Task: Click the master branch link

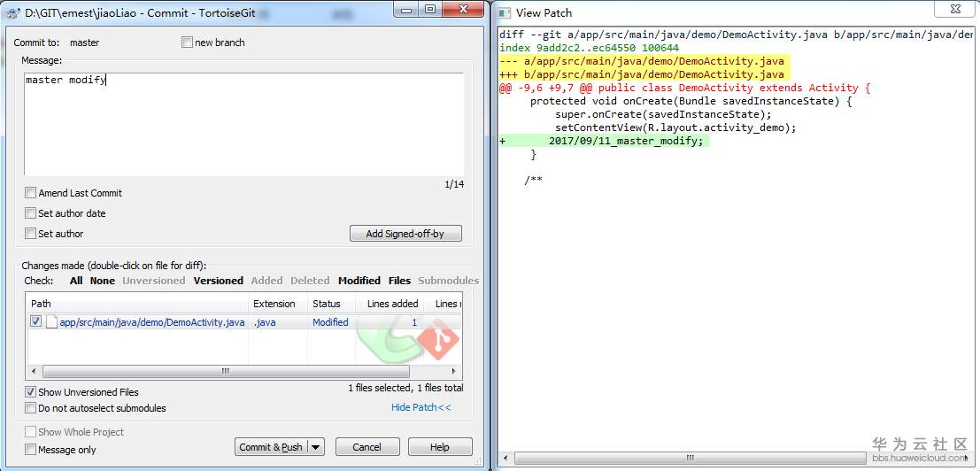Action: pos(84,43)
